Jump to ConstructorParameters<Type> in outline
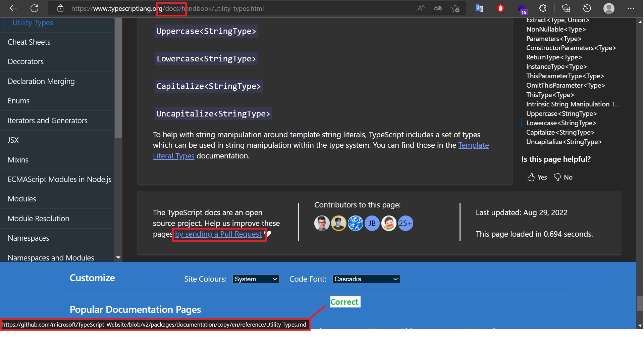644x337 pixels. point(571,48)
